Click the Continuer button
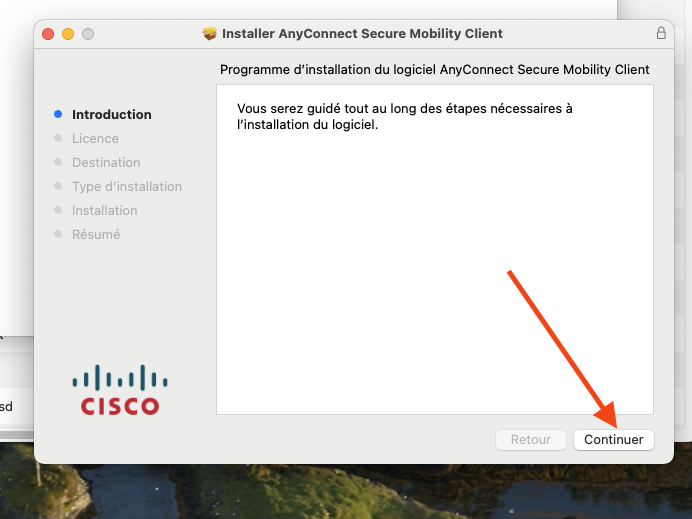Screen dimensions: 692x519 click(613, 440)
